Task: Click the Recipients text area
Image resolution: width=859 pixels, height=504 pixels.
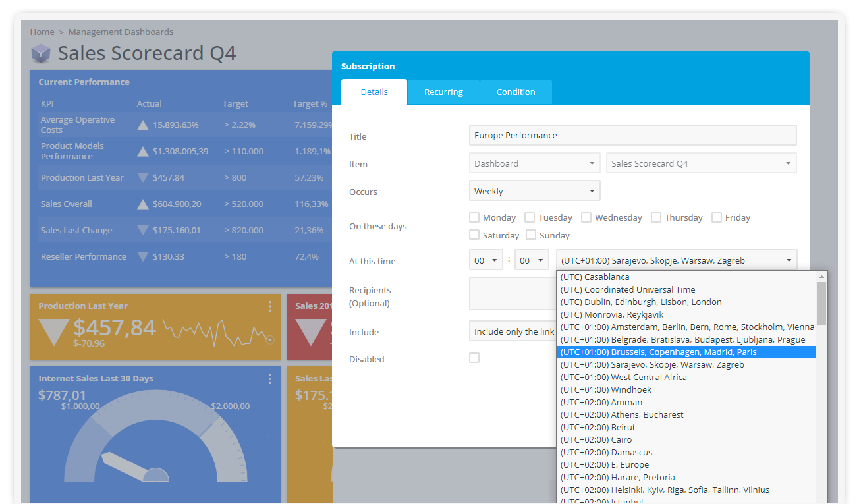Action: tap(513, 293)
